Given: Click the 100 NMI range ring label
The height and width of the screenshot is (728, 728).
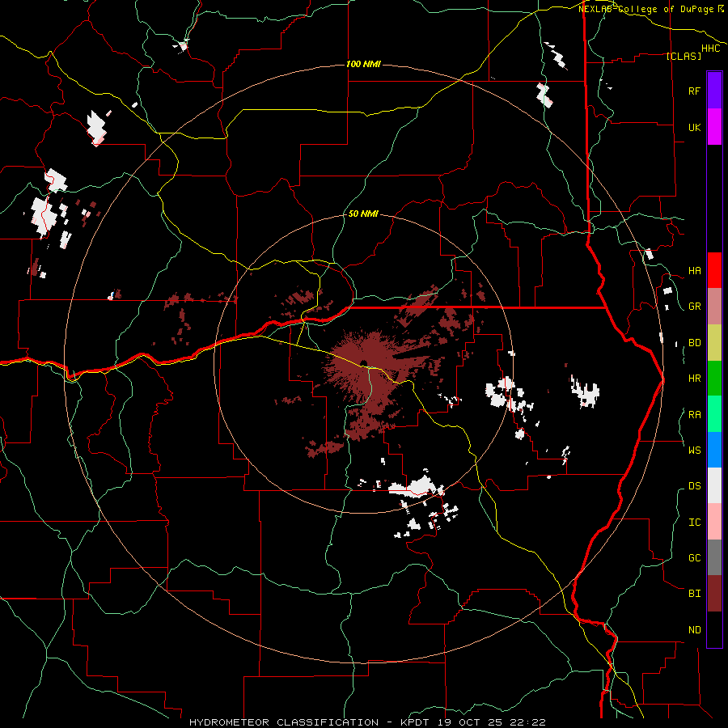Looking at the screenshot, I should [x=363, y=64].
